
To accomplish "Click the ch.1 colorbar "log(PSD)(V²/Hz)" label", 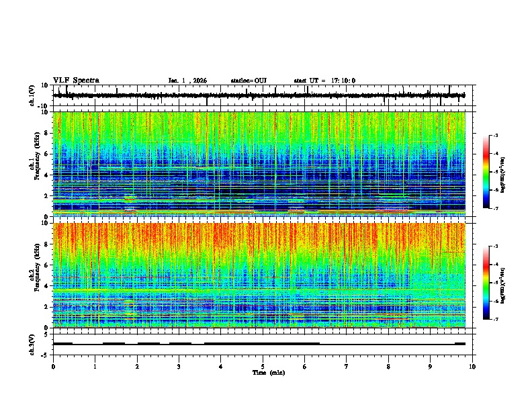I will (502, 175).
